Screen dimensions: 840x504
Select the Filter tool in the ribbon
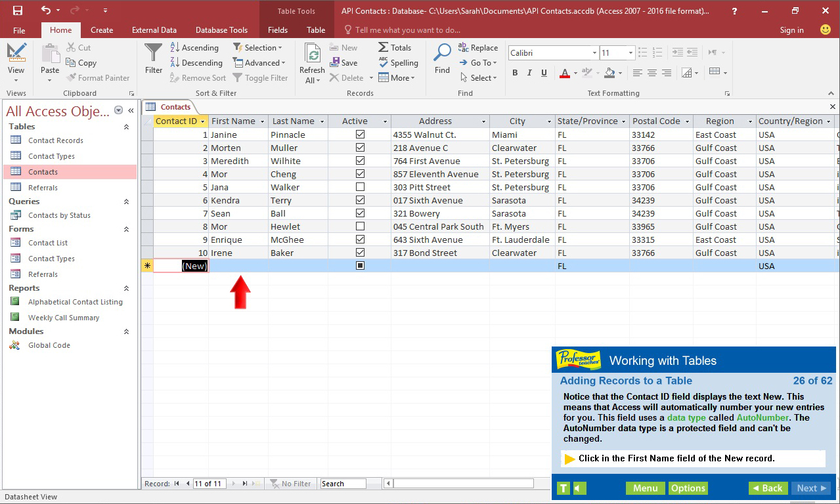coord(152,60)
